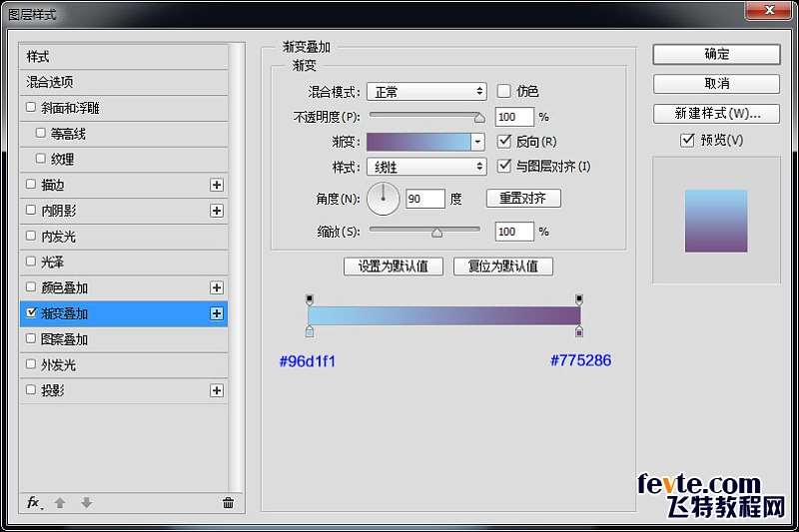
Task: Select the 光泽 effect row
Action: 124,263
